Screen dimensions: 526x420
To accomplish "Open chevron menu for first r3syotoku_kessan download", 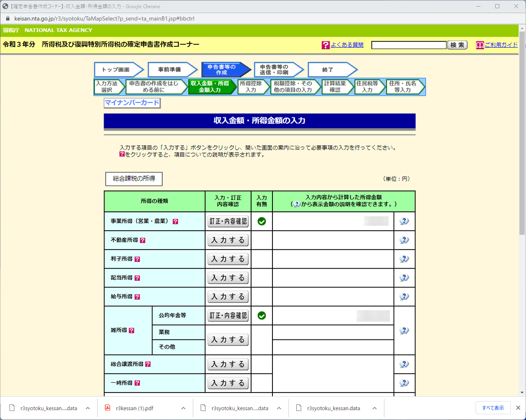I will 88,408.
